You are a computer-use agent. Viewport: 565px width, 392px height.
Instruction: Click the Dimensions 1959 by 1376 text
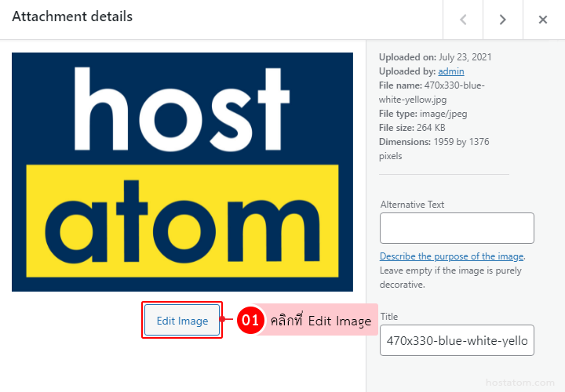[434, 149]
